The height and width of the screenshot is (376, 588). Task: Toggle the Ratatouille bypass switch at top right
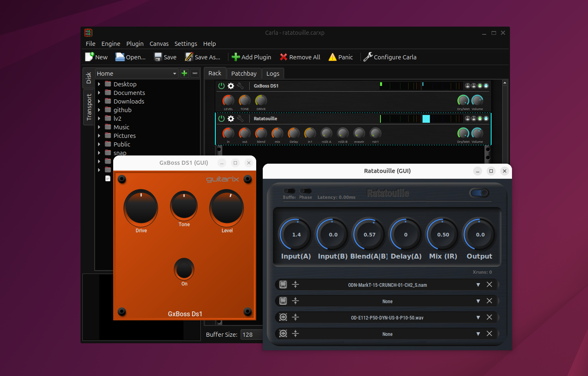point(480,193)
